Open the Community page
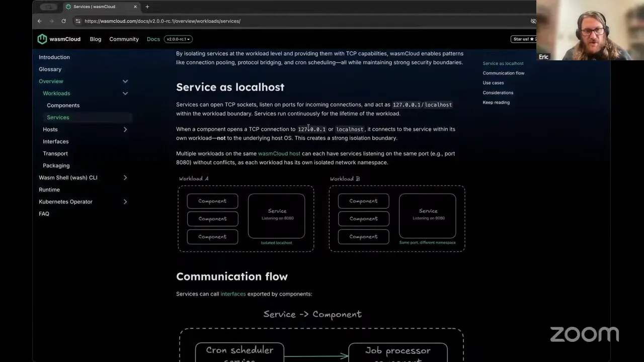 [124, 39]
